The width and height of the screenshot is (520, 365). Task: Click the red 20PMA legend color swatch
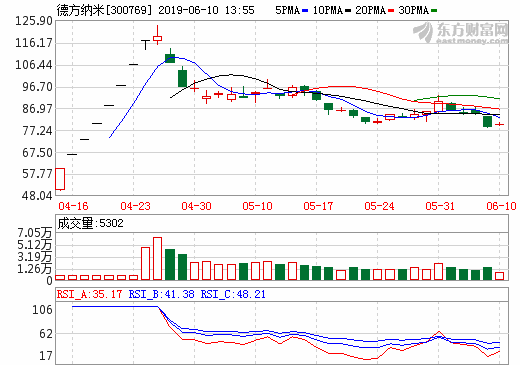(391, 11)
